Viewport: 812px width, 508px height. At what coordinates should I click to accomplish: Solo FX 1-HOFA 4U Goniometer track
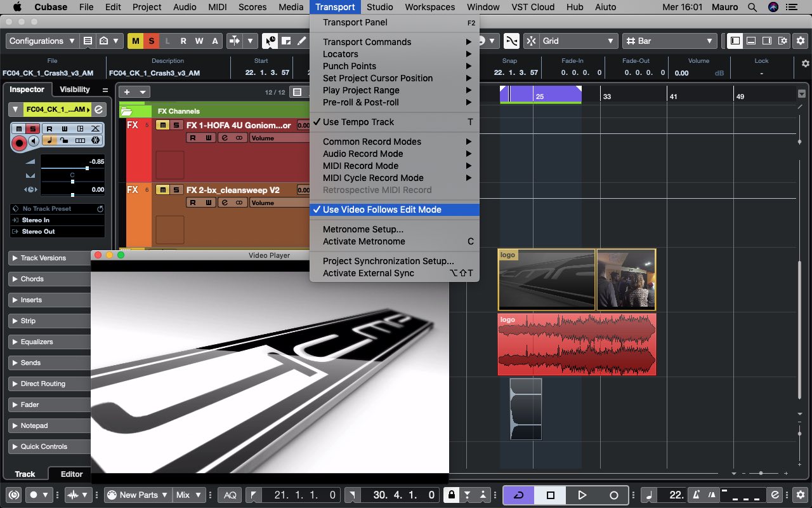click(x=176, y=125)
